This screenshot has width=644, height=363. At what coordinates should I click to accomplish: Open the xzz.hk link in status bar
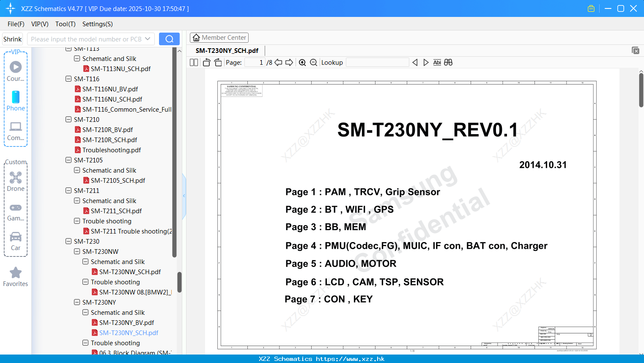(x=350, y=359)
